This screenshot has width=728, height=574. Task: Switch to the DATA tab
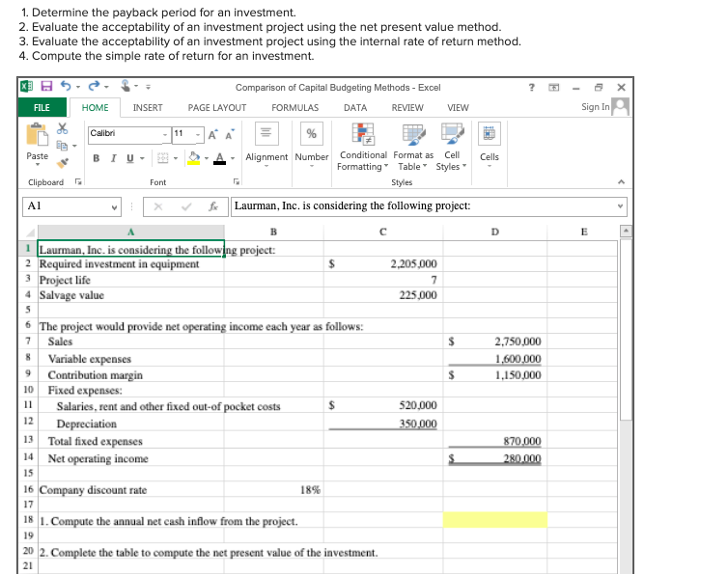click(355, 108)
